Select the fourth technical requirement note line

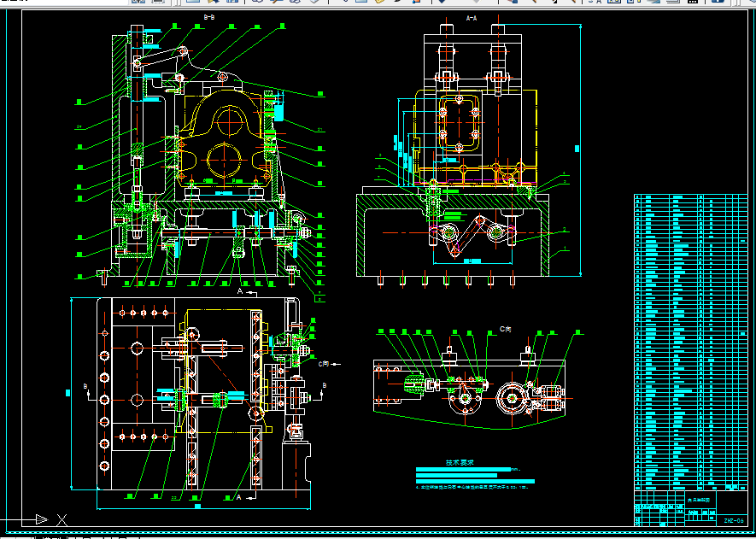coord(472,488)
